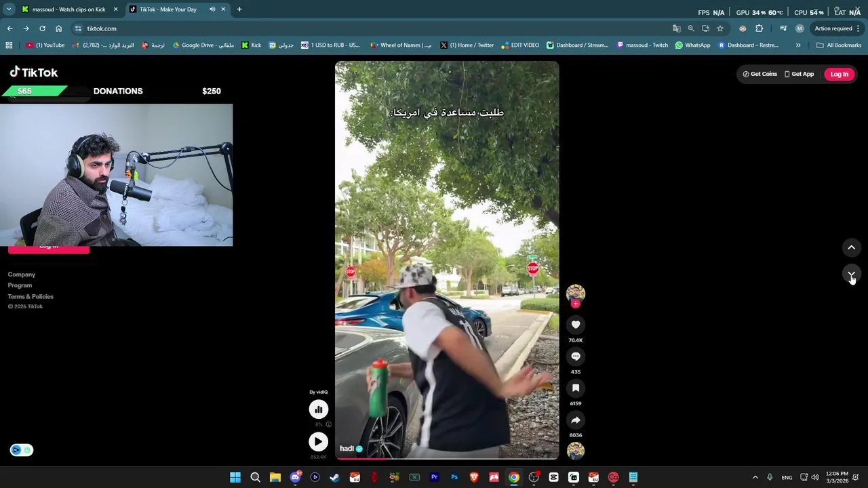Viewport: 868px width, 488px height.
Task: Click the TikTok logo
Action: click(x=34, y=73)
